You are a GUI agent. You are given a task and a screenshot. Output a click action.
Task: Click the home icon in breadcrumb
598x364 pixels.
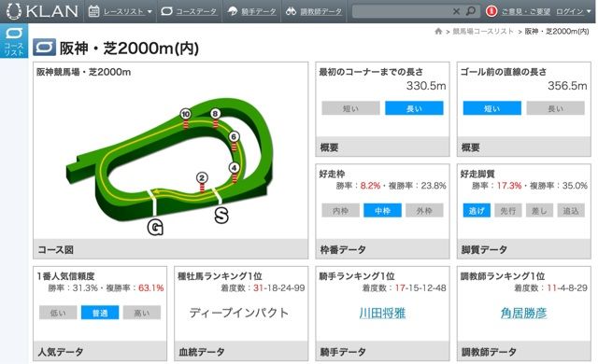click(438, 31)
